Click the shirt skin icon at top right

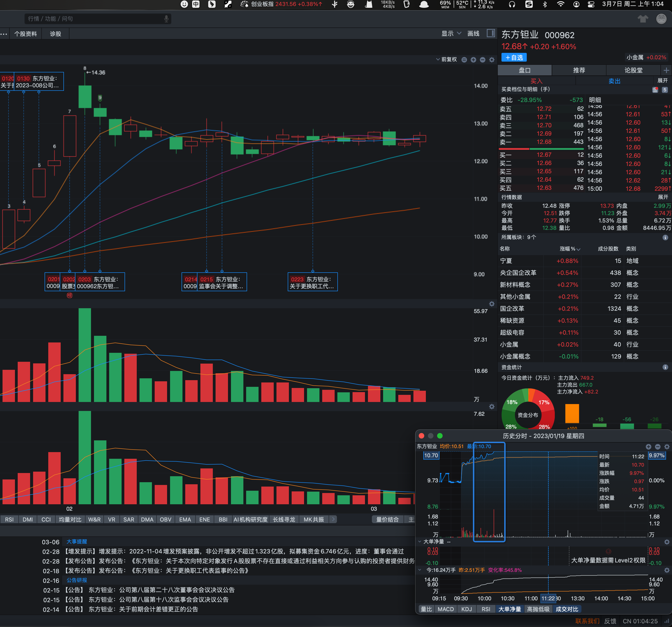[x=643, y=19]
